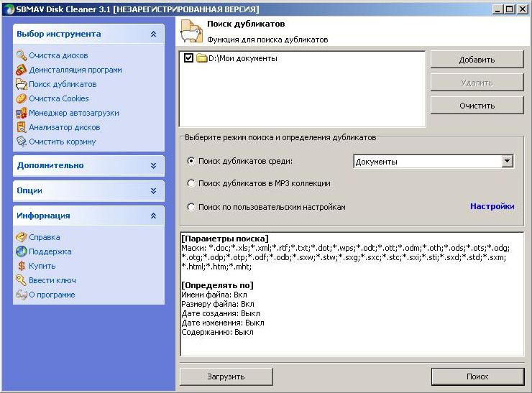Click the Анализатор дисков icon
532x393 pixels.
click(22, 127)
